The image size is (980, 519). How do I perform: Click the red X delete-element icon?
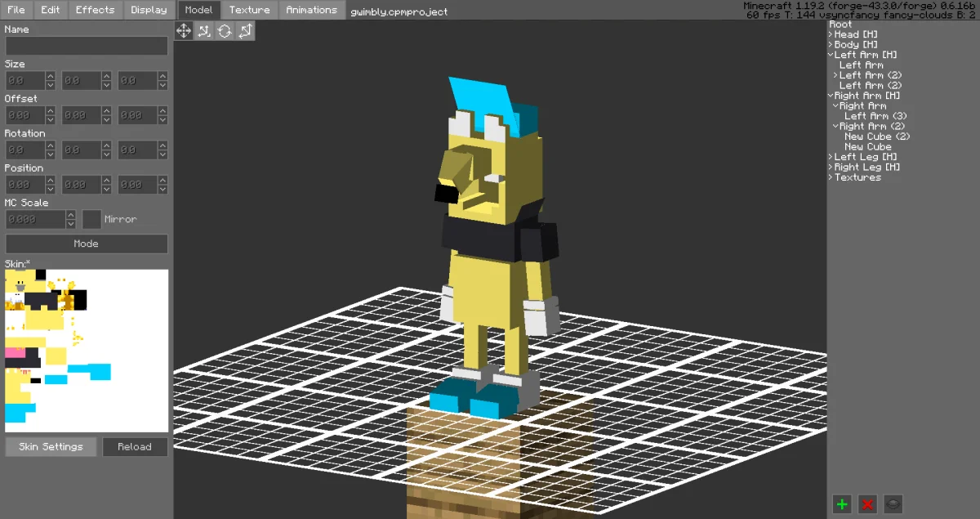click(x=867, y=504)
